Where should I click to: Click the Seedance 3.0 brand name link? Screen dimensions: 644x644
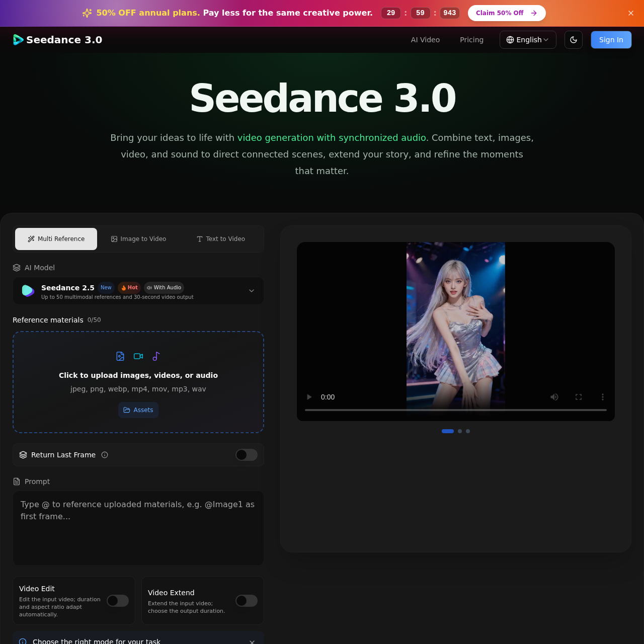[64, 40]
